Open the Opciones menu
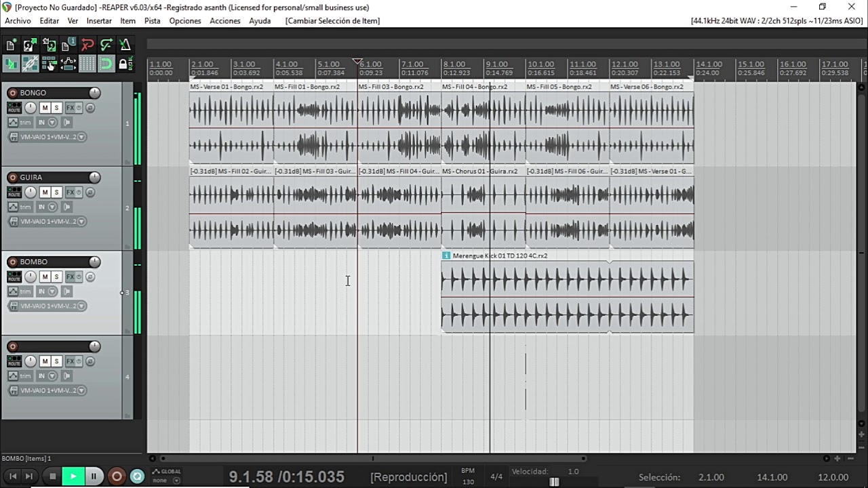This screenshot has height=488, width=868. point(185,21)
